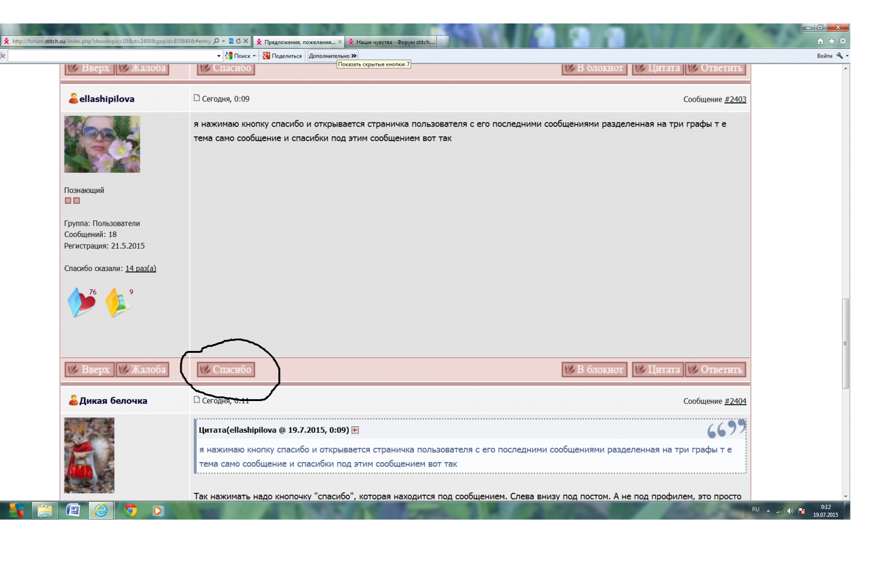Click the browser Home icon
Image resolution: width=882 pixels, height=588 pixels.
[x=820, y=41]
